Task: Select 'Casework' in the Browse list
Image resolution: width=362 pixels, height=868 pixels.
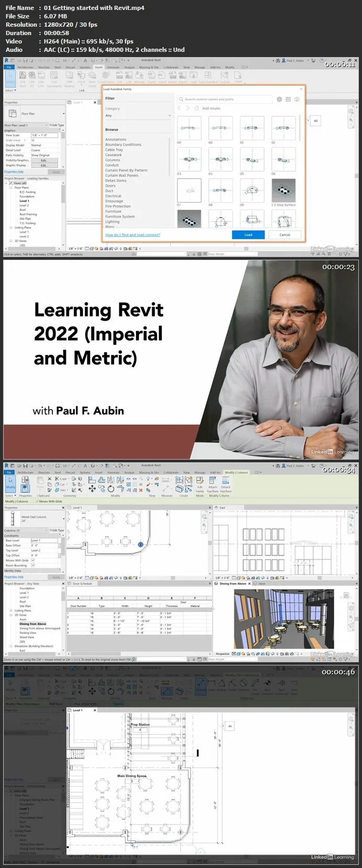Action: (x=114, y=155)
